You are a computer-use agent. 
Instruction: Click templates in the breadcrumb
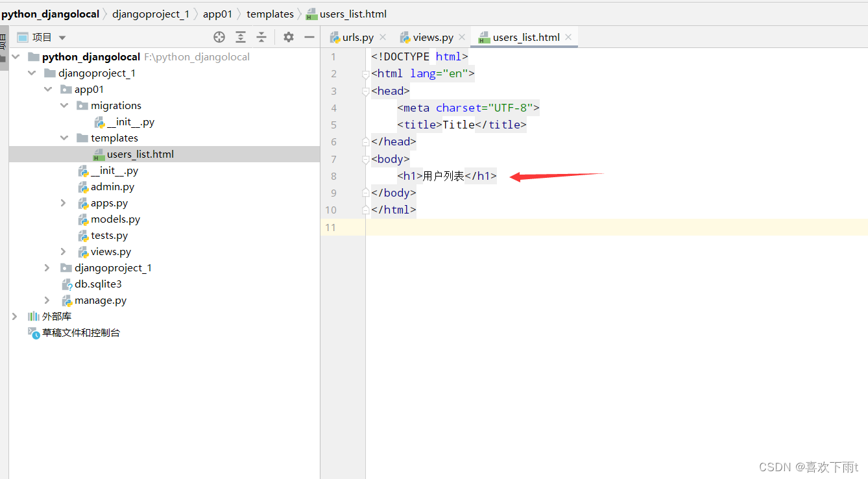[270, 14]
